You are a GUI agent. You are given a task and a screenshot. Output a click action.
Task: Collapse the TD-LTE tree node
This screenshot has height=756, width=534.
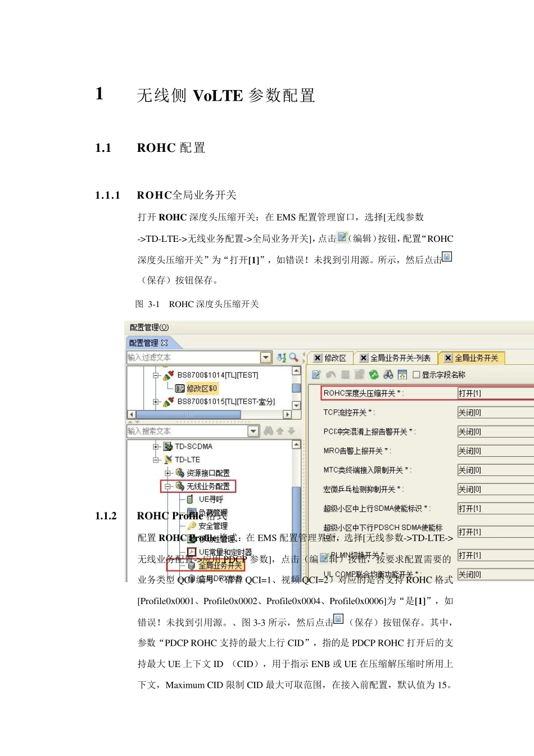[x=156, y=460]
